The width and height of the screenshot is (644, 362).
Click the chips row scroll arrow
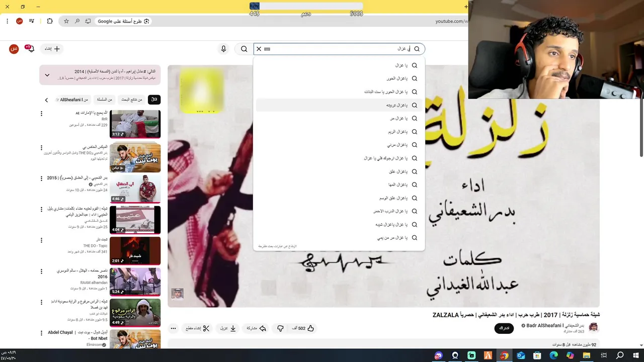coord(46,100)
